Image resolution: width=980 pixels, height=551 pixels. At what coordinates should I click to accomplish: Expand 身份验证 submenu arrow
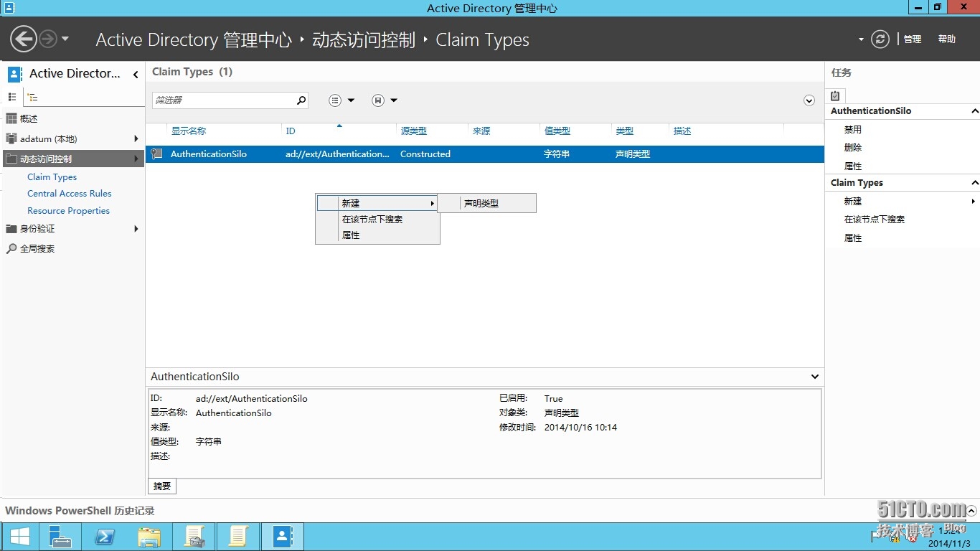pyautogui.click(x=136, y=229)
